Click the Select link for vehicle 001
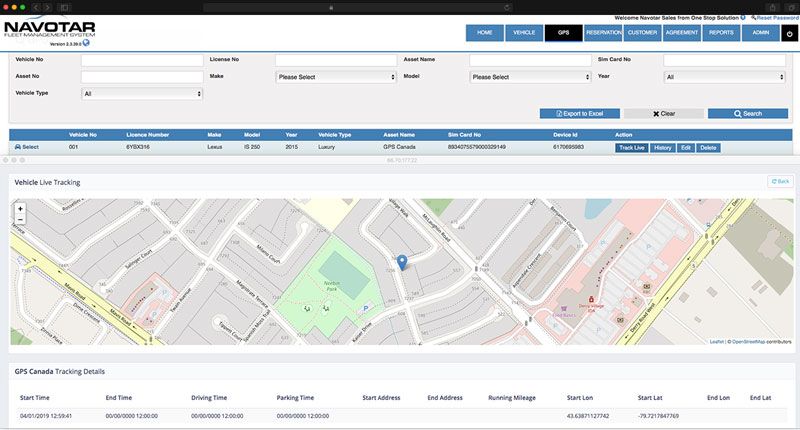This screenshot has width=800, height=430. click(x=27, y=147)
